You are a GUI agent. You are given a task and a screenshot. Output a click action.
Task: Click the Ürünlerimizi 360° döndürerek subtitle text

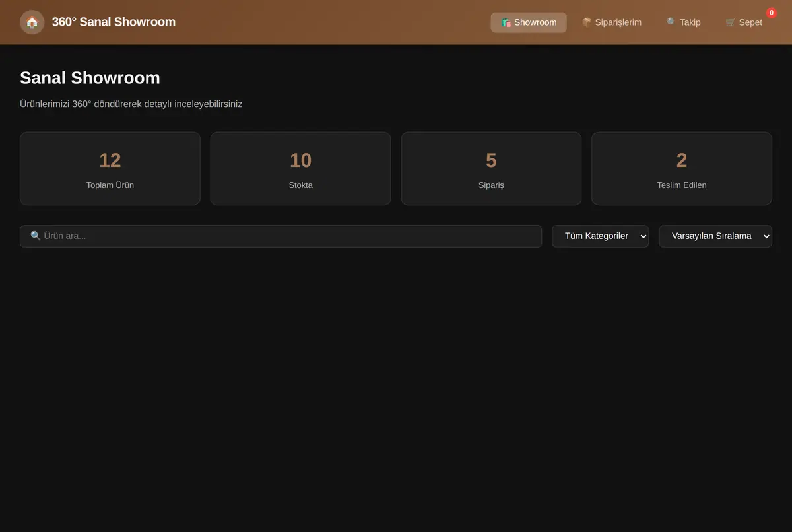[x=131, y=104]
